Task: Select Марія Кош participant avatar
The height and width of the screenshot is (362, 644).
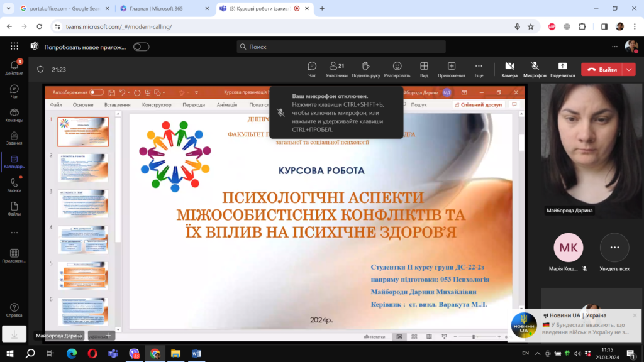Action: tap(569, 248)
